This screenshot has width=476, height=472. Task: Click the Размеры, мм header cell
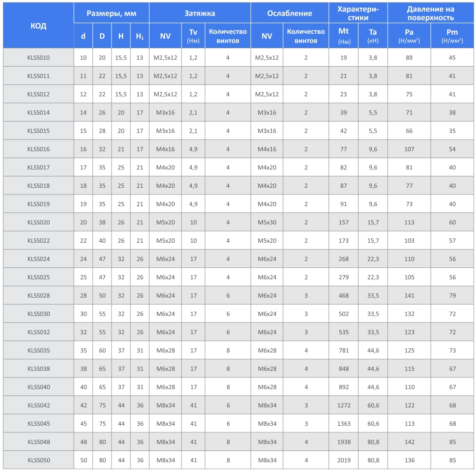click(112, 14)
